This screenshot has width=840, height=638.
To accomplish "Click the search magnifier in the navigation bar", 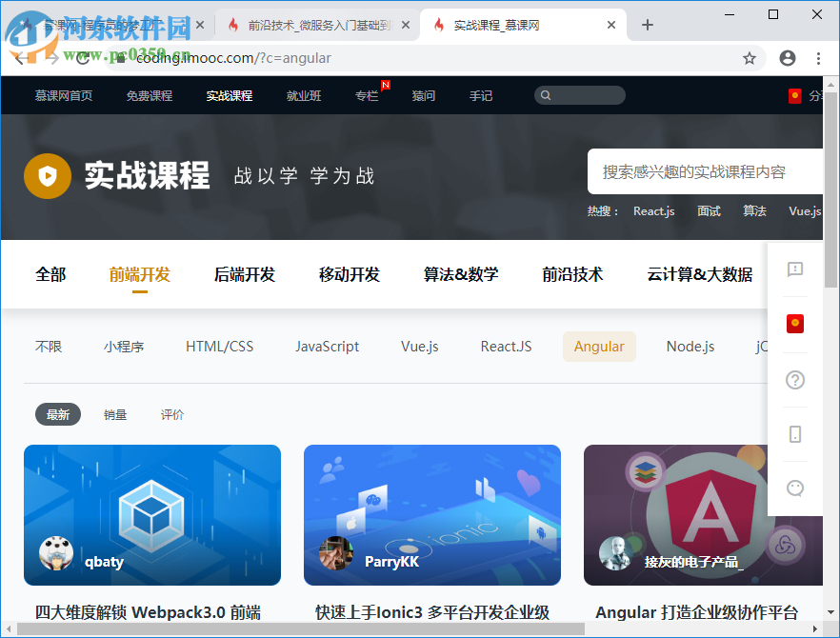I will (546, 95).
